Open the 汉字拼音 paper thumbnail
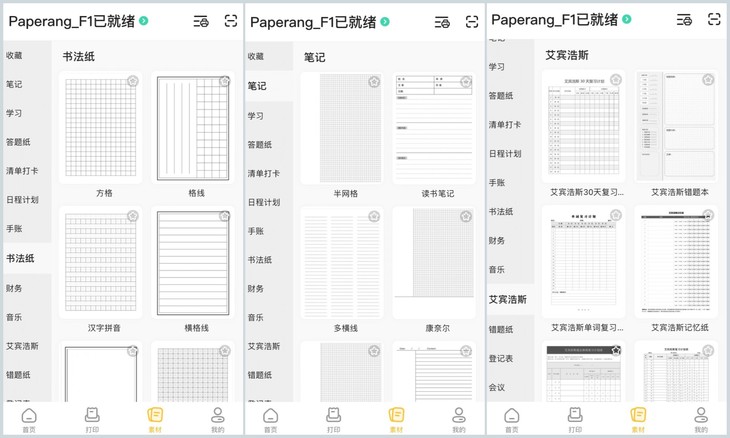Viewport: 730px width, 438px height. (x=101, y=263)
